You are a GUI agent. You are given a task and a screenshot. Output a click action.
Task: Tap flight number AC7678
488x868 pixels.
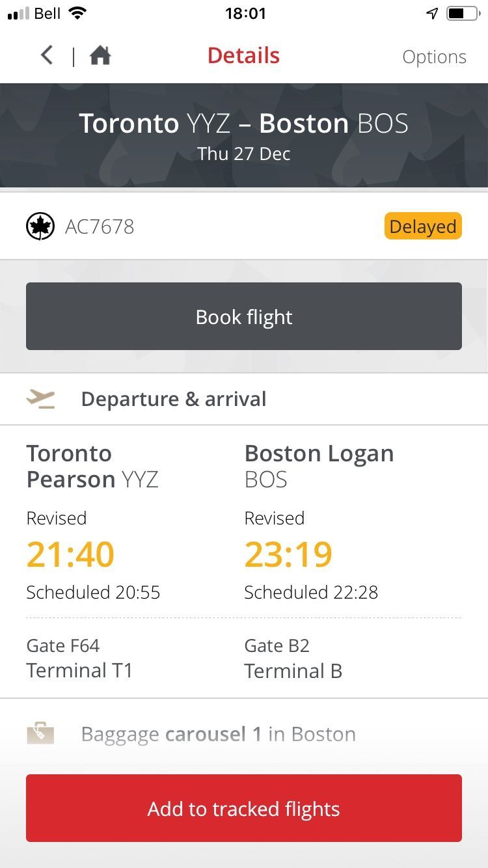coord(100,226)
